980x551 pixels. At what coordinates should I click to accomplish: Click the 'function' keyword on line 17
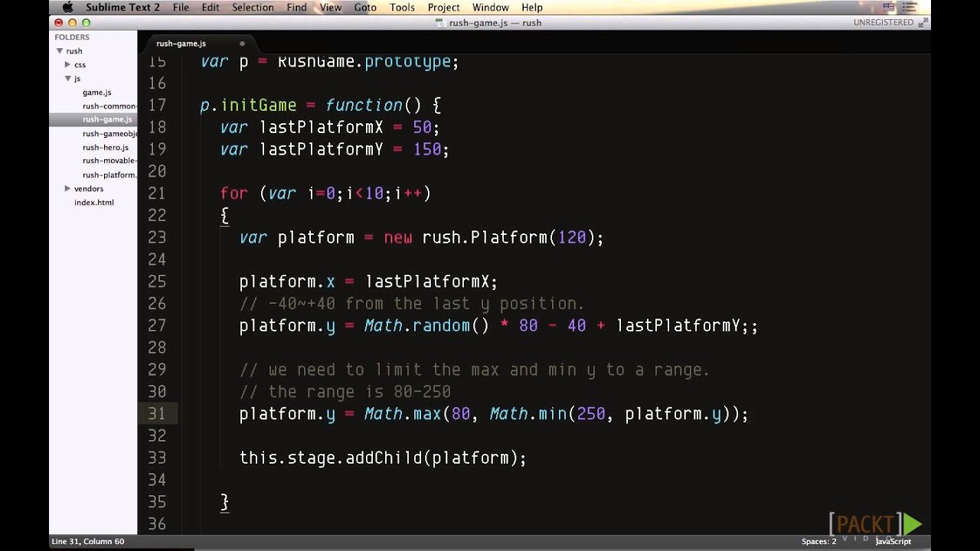pyautogui.click(x=364, y=105)
